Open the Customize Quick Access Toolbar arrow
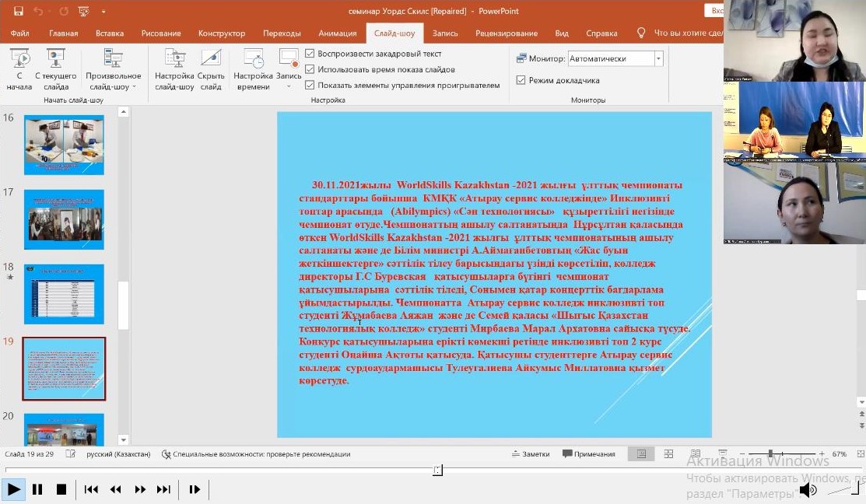This screenshot has height=504, width=866. coord(103,11)
